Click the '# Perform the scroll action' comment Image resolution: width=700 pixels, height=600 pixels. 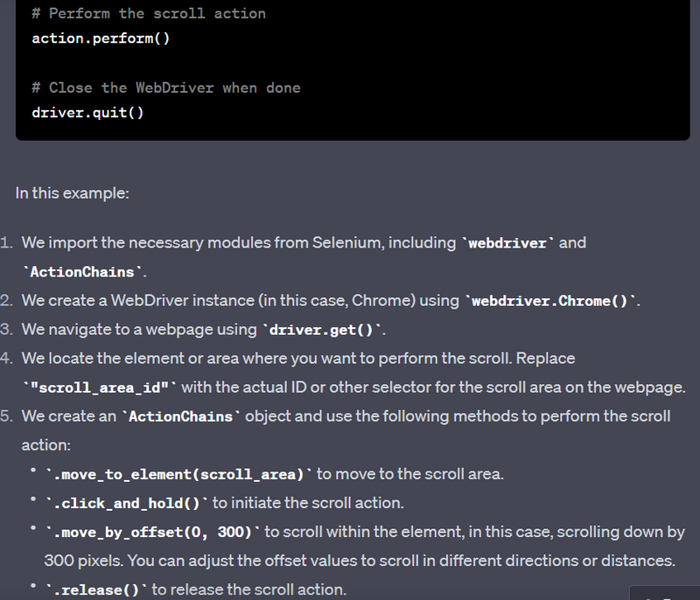click(149, 13)
